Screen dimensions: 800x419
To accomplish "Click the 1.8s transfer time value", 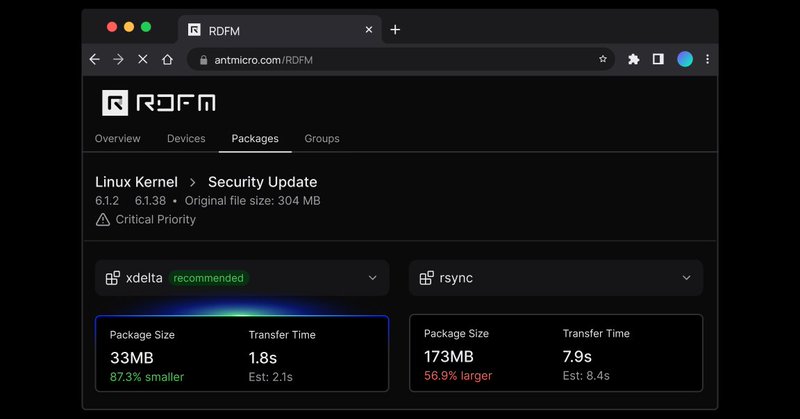I will [x=263, y=358].
